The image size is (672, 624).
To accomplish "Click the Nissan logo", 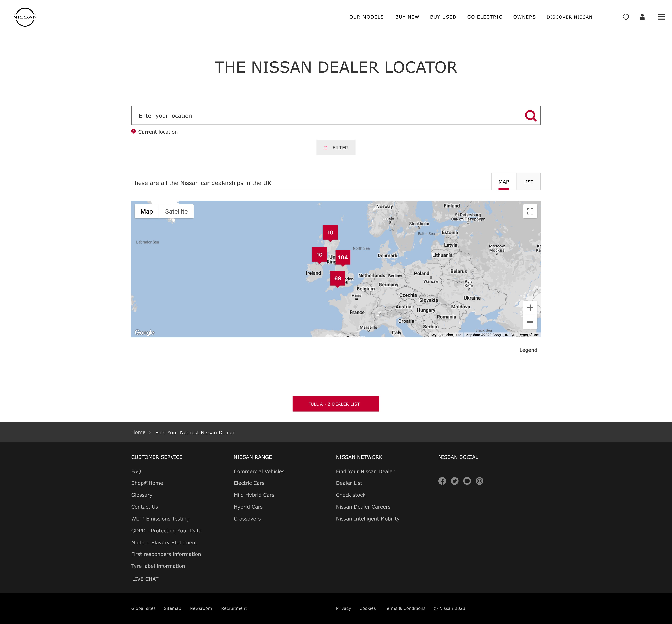I will 25,17.
